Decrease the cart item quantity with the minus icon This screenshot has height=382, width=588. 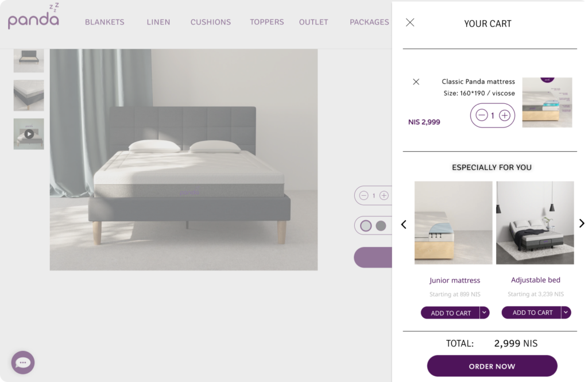tap(482, 115)
